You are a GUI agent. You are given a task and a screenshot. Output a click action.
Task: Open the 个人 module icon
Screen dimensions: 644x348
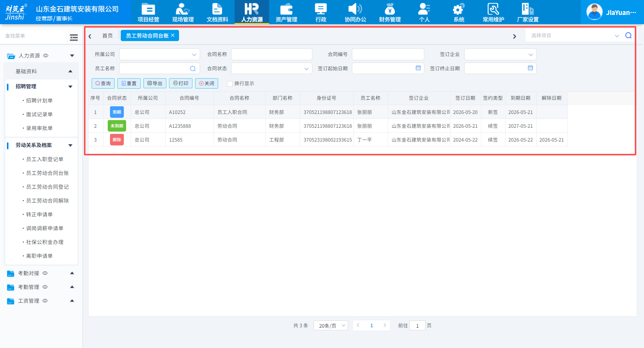tap(424, 9)
